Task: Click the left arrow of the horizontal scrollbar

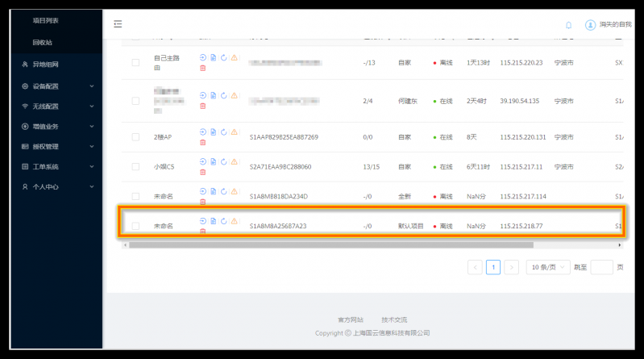Action: [125, 245]
